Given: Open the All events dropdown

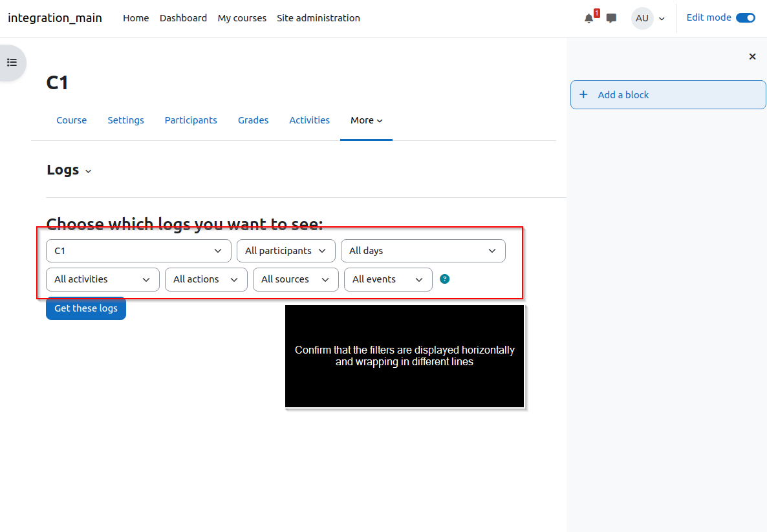Looking at the screenshot, I should pyautogui.click(x=388, y=279).
